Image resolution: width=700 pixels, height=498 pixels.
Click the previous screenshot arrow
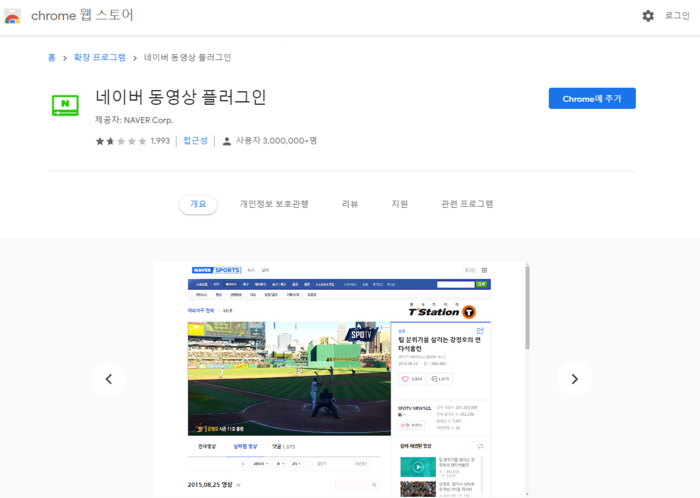coord(108,379)
